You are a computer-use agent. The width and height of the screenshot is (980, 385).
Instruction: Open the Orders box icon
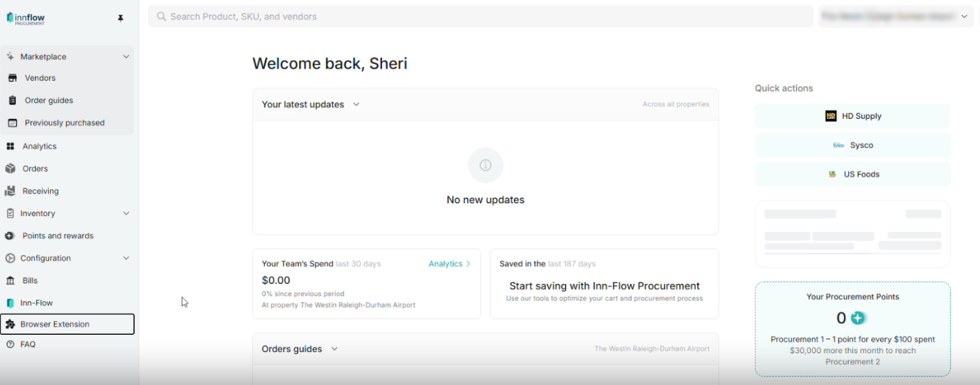[x=10, y=169]
